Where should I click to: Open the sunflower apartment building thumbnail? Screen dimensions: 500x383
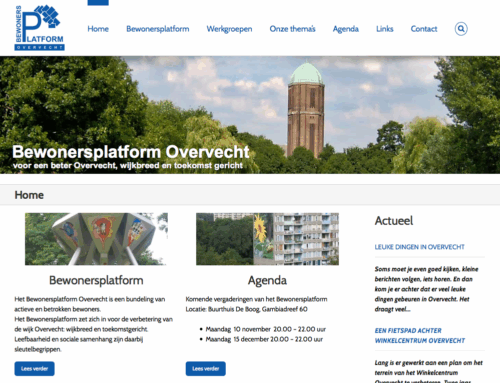click(x=267, y=239)
